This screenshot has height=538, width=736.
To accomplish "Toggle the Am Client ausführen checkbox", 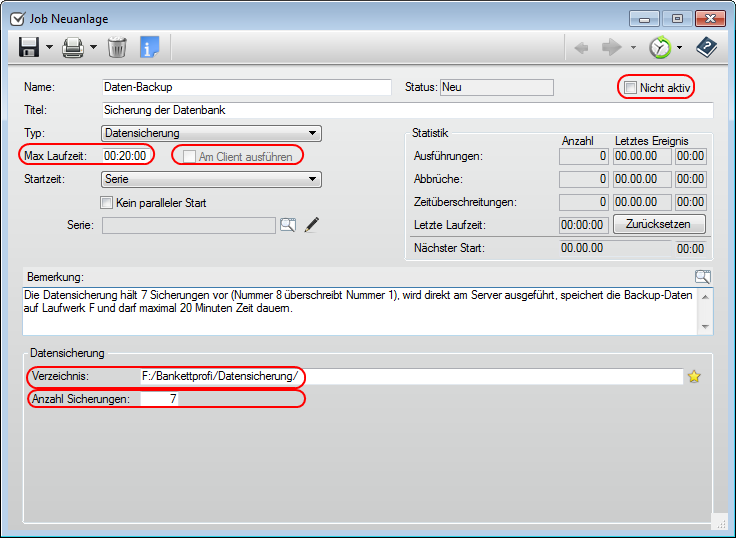I will click(189, 156).
